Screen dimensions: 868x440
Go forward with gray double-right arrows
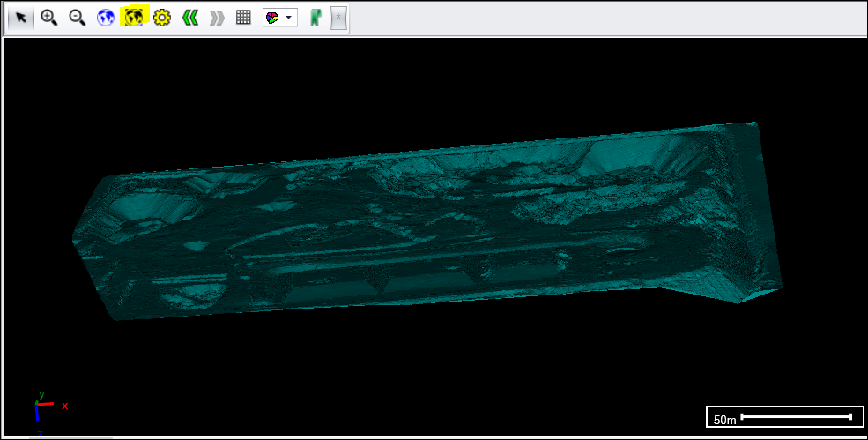[216, 18]
